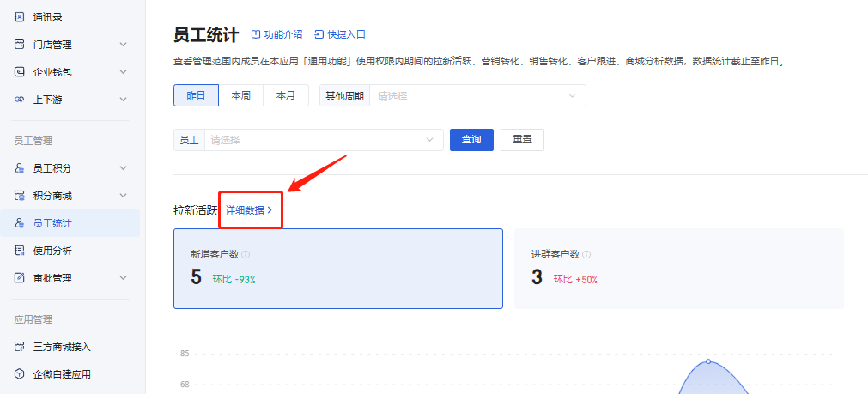Click the 重置 reset button
The image size is (868, 394).
click(x=522, y=140)
